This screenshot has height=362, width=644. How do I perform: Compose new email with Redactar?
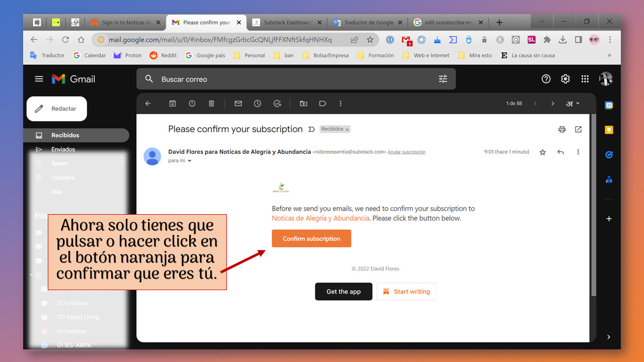click(57, 109)
